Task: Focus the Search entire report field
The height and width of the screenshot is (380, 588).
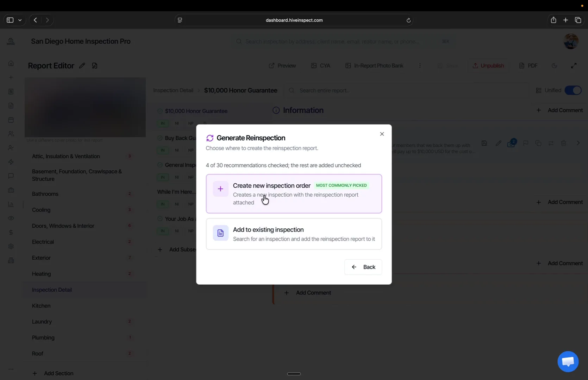Action: (x=407, y=90)
